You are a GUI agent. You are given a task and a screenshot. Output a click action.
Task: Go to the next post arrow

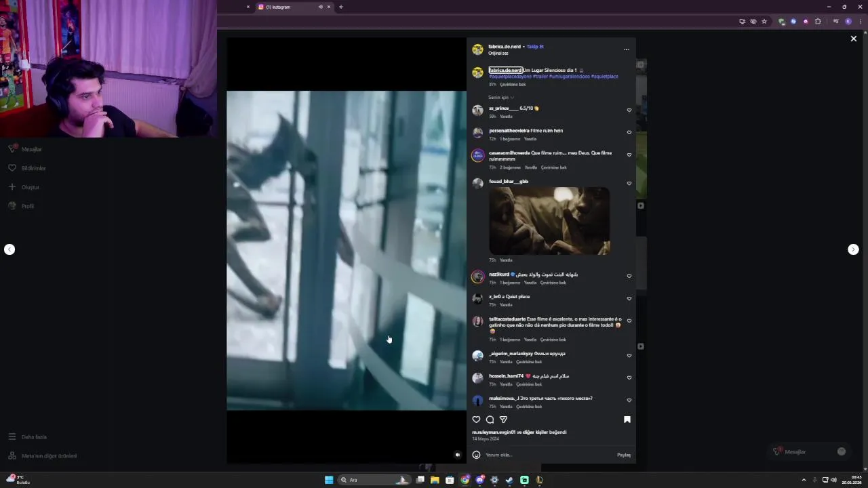click(853, 249)
